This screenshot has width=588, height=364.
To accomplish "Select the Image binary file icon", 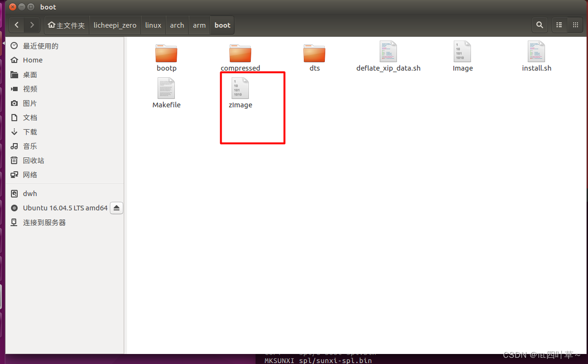I will (462, 52).
